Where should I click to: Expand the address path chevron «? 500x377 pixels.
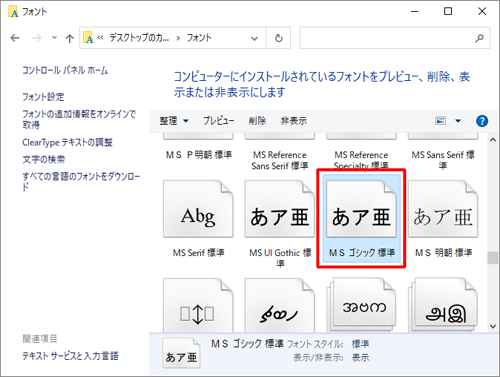(x=100, y=38)
